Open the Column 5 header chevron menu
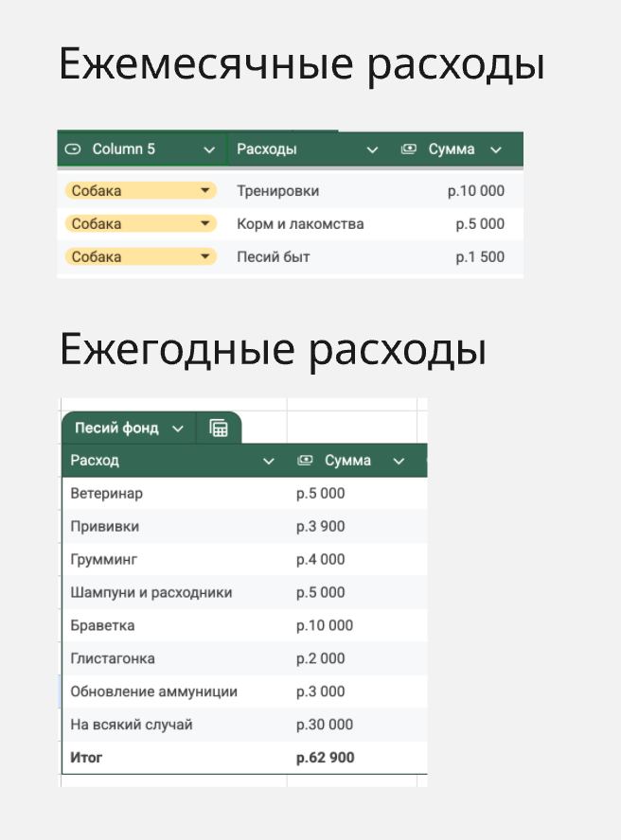 tap(210, 149)
